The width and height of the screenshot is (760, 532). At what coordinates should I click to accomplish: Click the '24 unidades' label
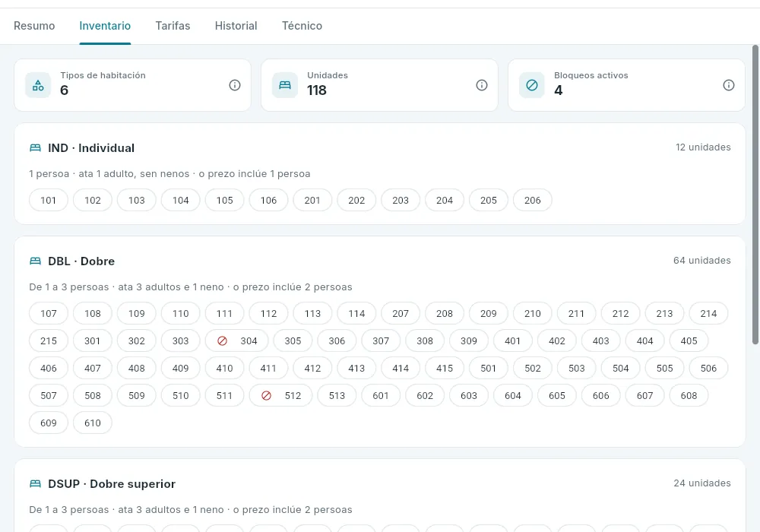pos(702,483)
